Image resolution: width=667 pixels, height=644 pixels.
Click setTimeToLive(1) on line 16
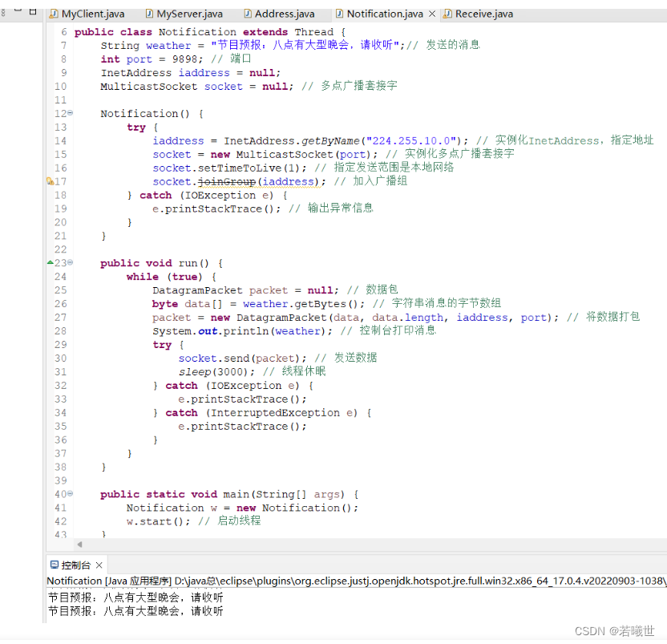tap(249, 168)
